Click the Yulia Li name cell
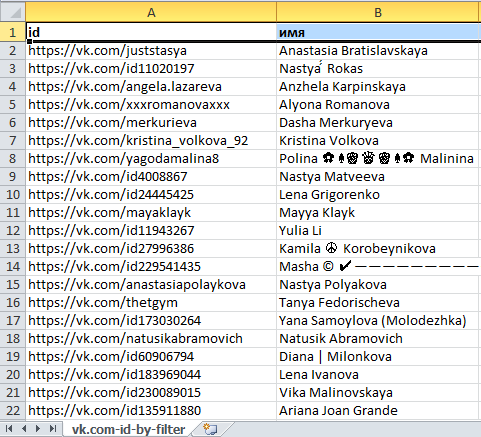Screen dimensions: 481x437 point(378,231)
